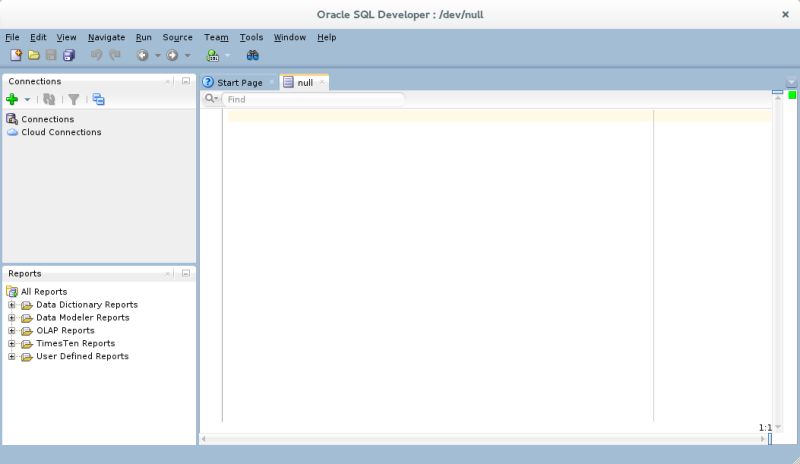Select Data Dictionary Reports label
800x464 pixels.
click(87, 305)
